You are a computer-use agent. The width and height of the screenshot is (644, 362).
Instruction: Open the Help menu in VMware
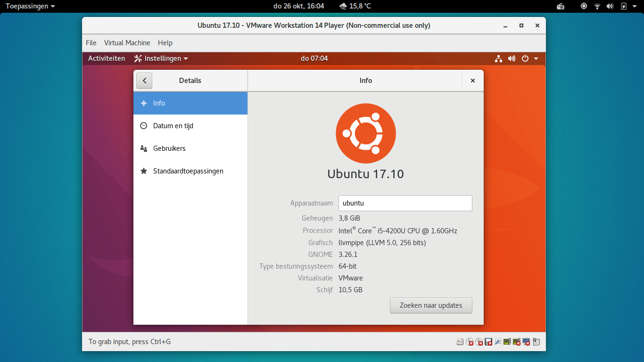pos(165,43)
